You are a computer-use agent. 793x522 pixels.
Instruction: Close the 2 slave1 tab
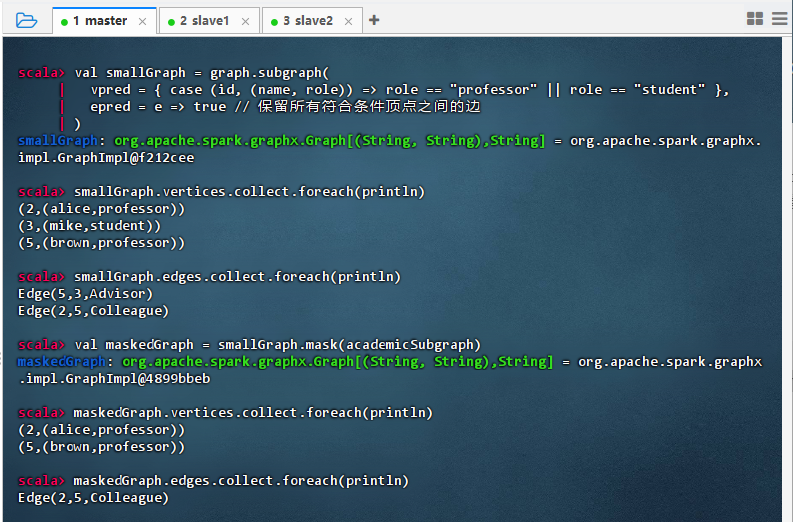click(245, 21)
